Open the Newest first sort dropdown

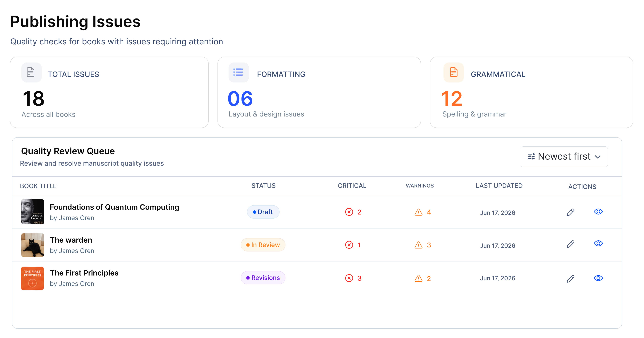pos(564,157)
